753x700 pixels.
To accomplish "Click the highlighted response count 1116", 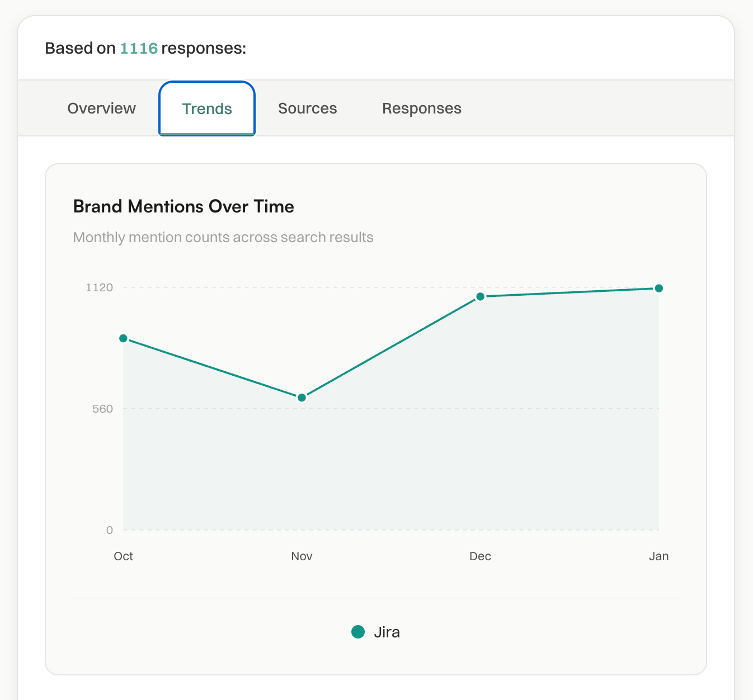I will pyautogui.click(x=138, y=49).
